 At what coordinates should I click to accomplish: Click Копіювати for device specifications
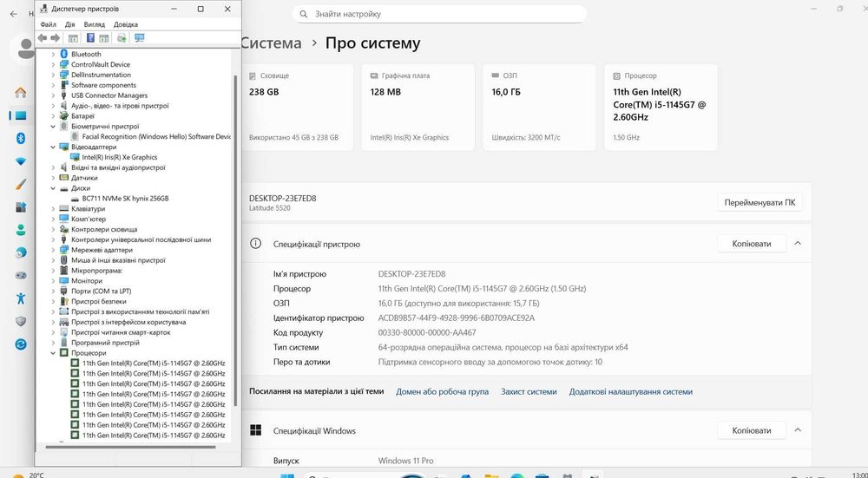751,244
